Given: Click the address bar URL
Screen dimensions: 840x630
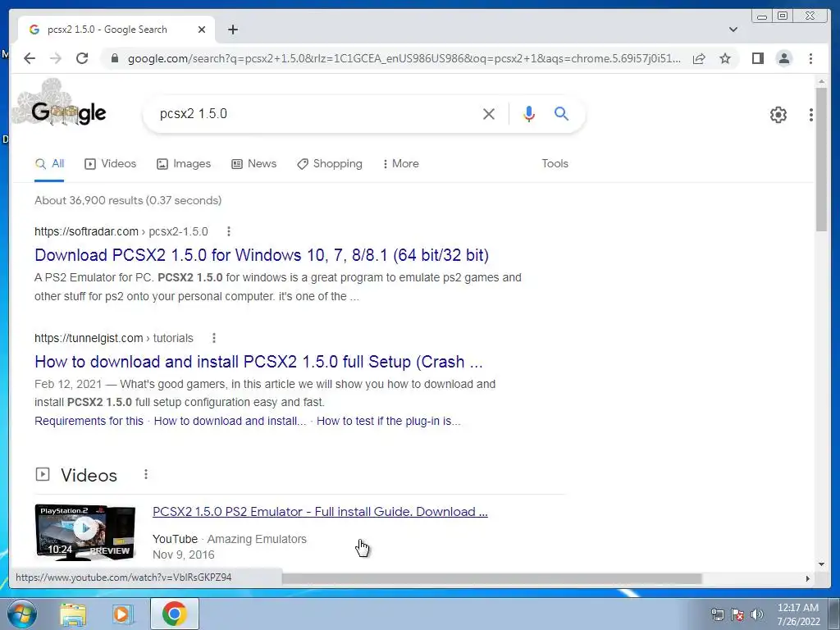Looking at the screenshot, I should tap(404, 58).
